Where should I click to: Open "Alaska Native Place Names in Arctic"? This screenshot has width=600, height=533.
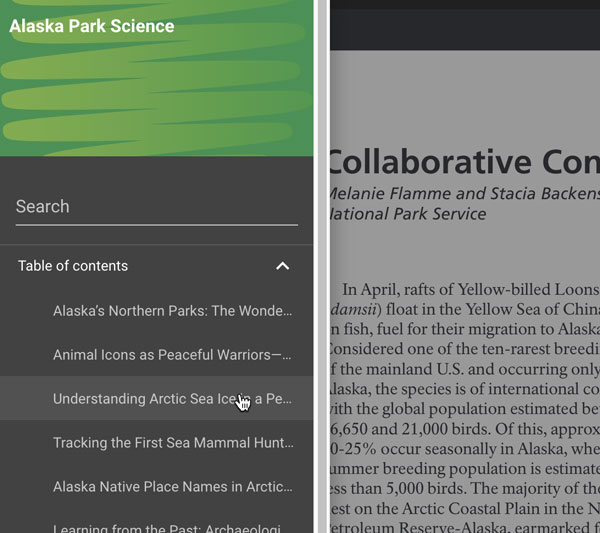[172, 487]
